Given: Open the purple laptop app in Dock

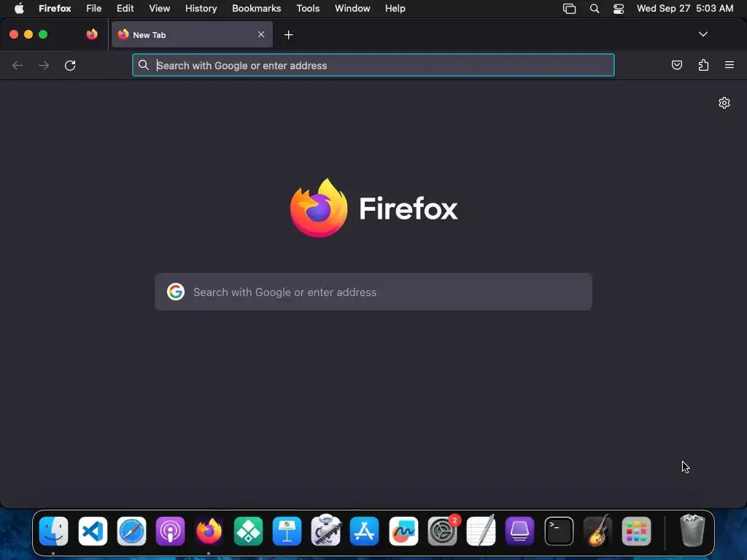Looking at the screenshot, I should tap(519, 531).
